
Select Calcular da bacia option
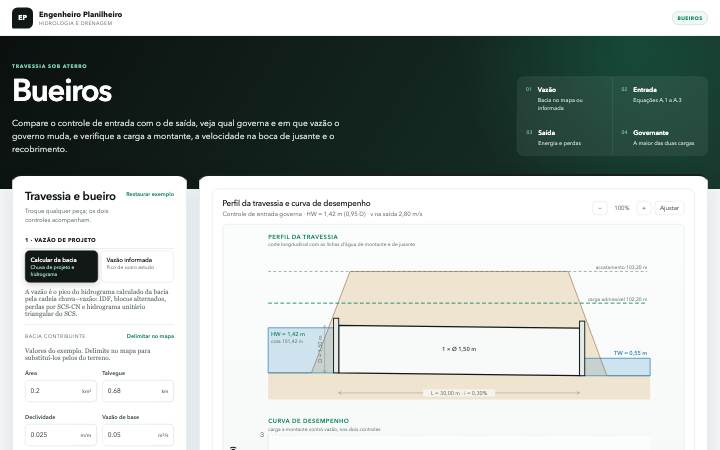pyautogui.click(x=62, y=266)
